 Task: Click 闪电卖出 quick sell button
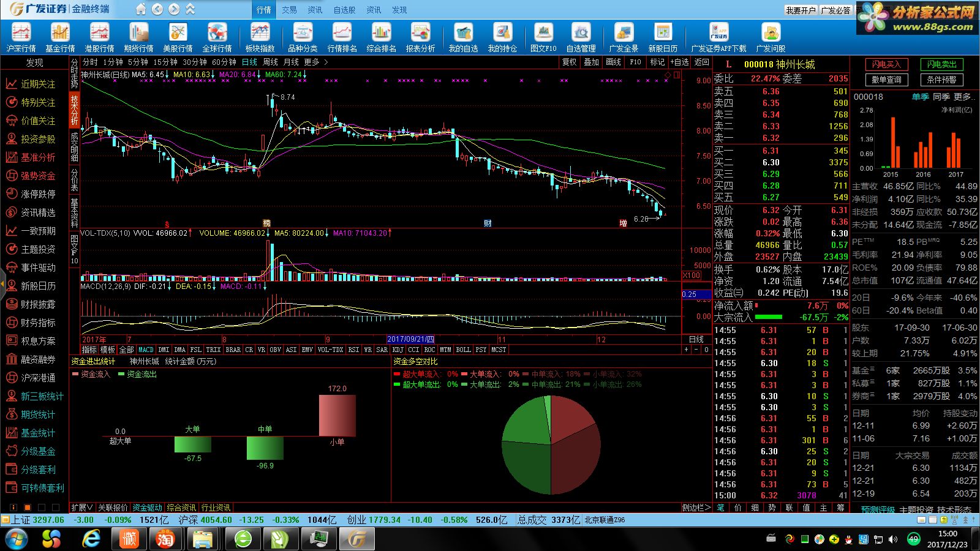941,64
